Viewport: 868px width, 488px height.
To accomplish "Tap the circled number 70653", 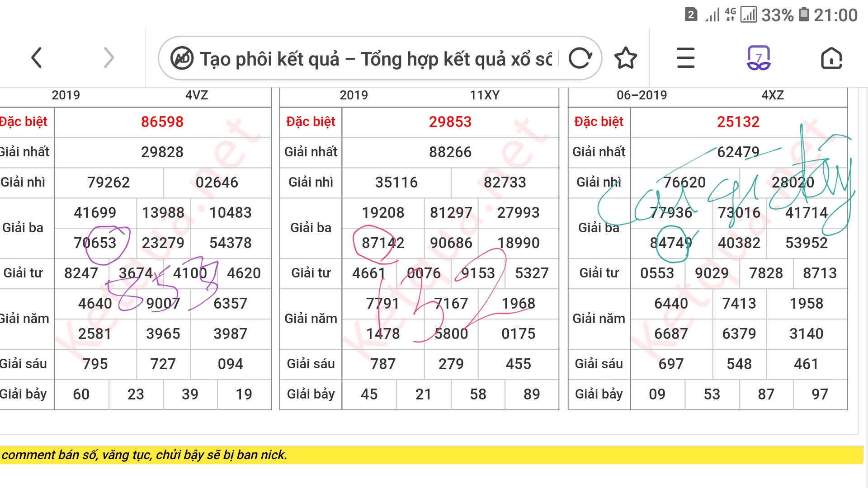I will [95, 243].
